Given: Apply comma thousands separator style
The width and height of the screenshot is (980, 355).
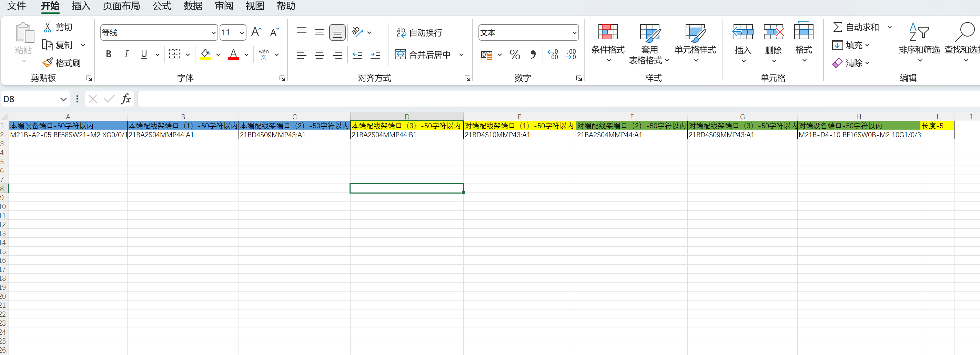Looking at the screenshot, I should point(533,55).
